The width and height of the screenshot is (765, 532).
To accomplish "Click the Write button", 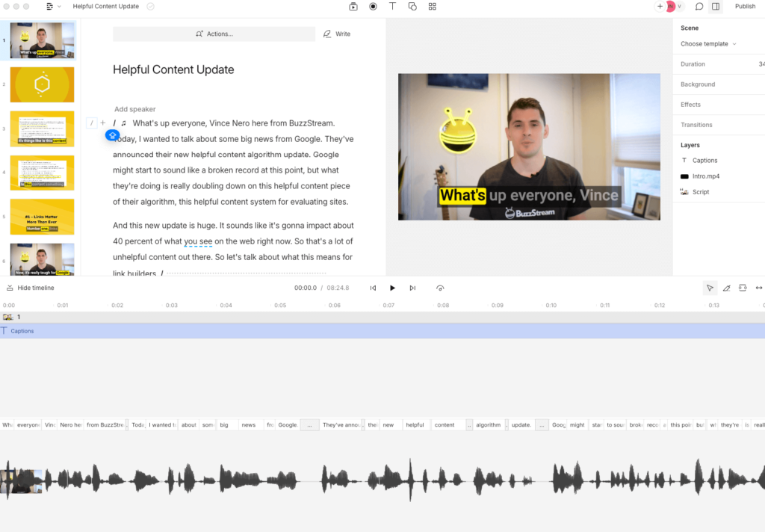I will point(337,34).
